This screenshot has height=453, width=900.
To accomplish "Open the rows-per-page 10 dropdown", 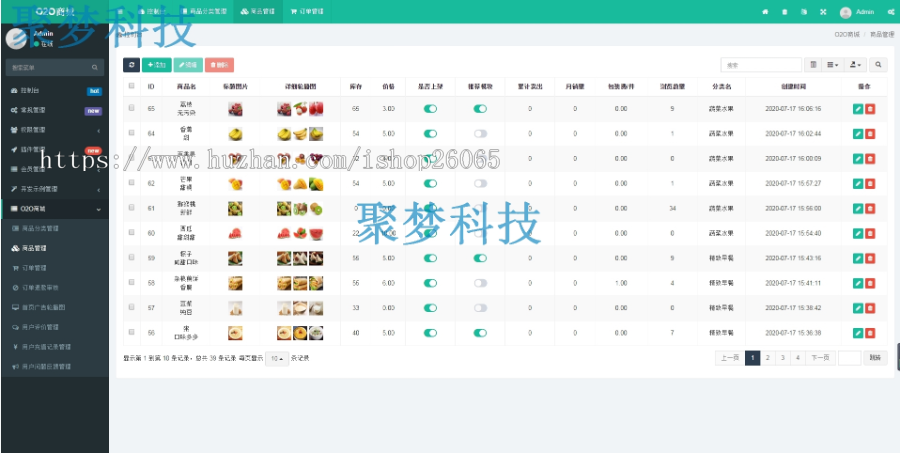I will coord(277,359).
